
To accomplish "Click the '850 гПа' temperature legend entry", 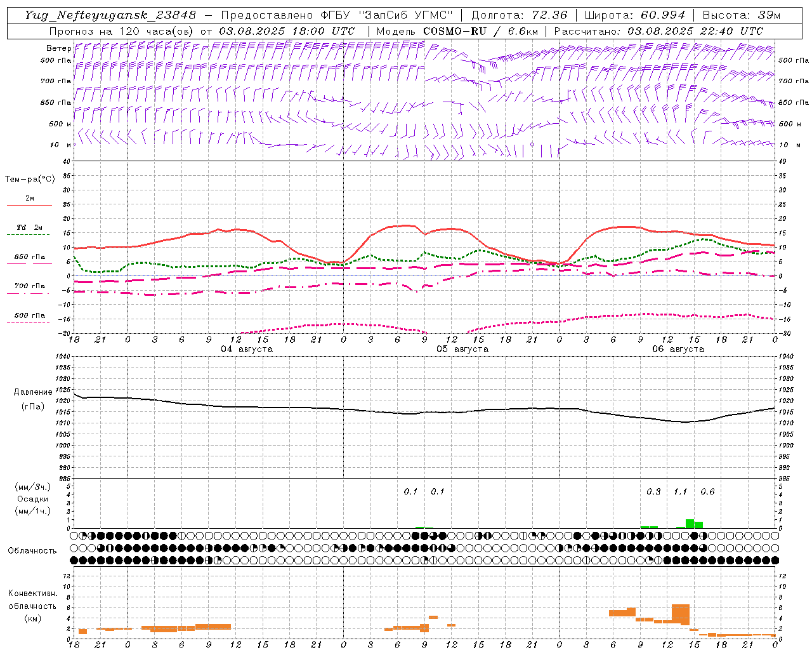I will click(x=30, y=257).
